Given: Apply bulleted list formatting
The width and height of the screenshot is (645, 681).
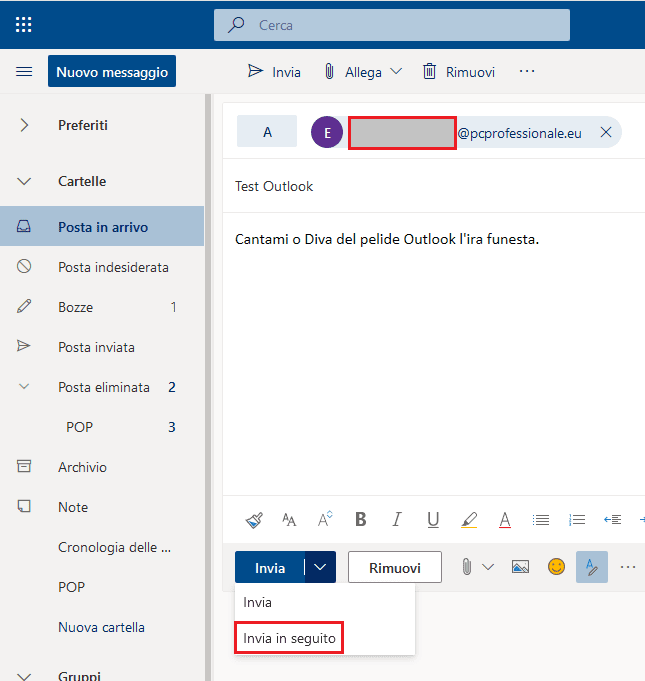Looking at the screenshot, I should [541, 520].
